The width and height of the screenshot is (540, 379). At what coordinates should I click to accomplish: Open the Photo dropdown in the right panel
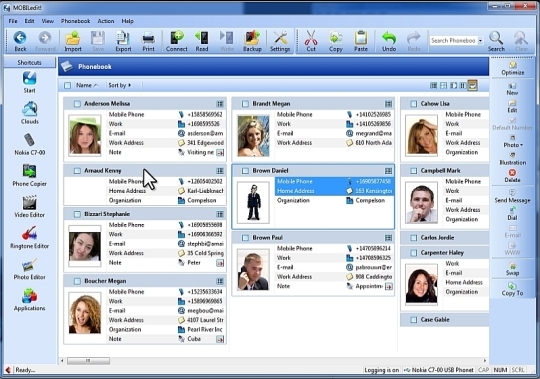(x=513, y=141)
